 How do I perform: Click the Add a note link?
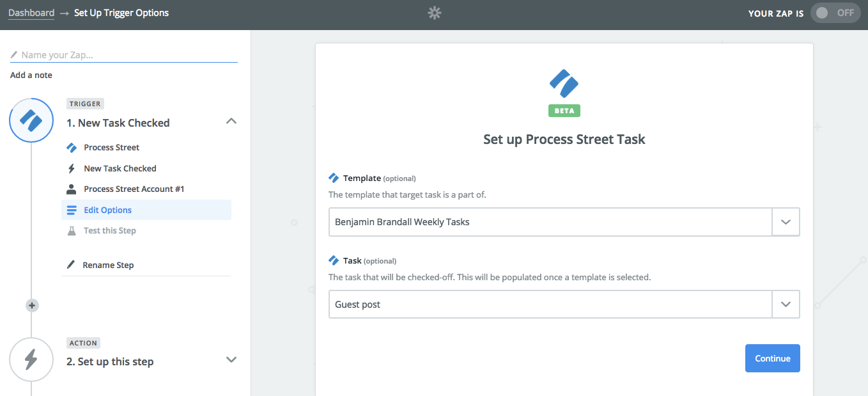pos(31,75)
